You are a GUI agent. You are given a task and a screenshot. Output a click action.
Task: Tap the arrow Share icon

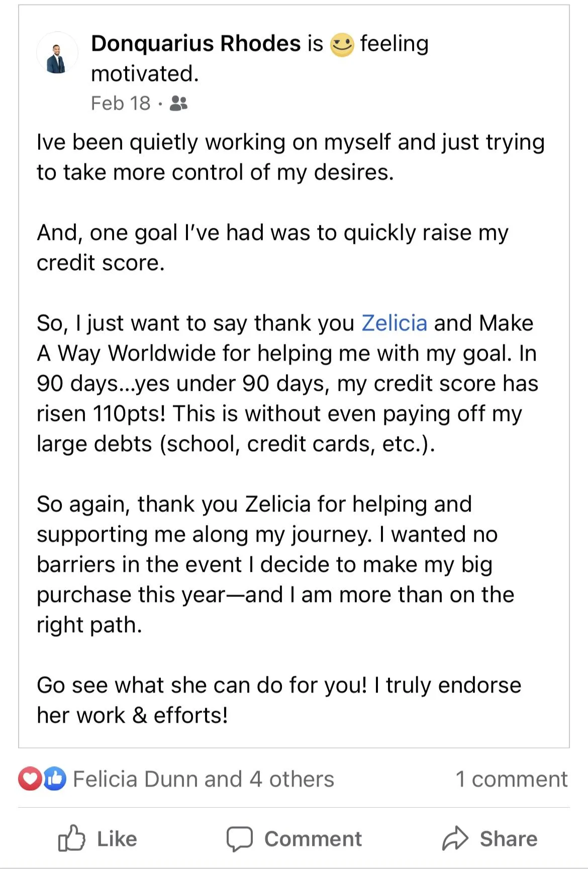(455, 838)
